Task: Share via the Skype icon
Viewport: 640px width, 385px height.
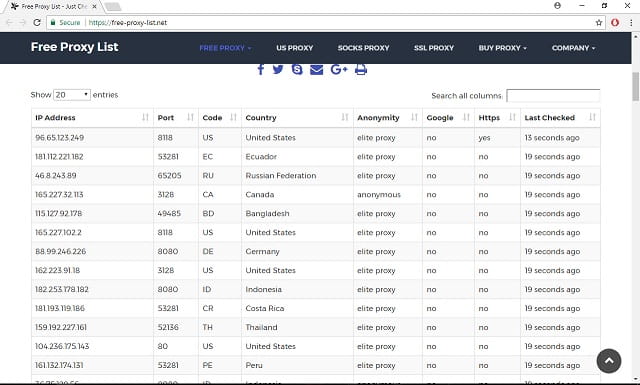Action: click(x=297, y=69)
